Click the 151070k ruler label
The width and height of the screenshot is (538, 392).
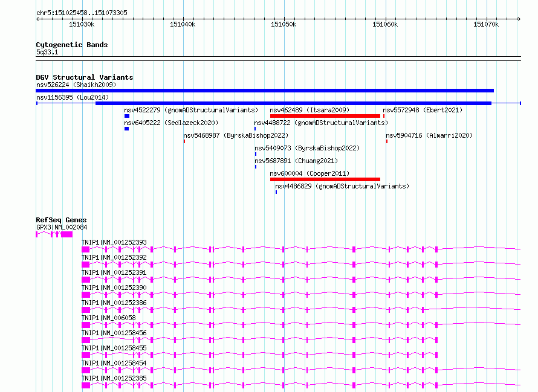486,24
